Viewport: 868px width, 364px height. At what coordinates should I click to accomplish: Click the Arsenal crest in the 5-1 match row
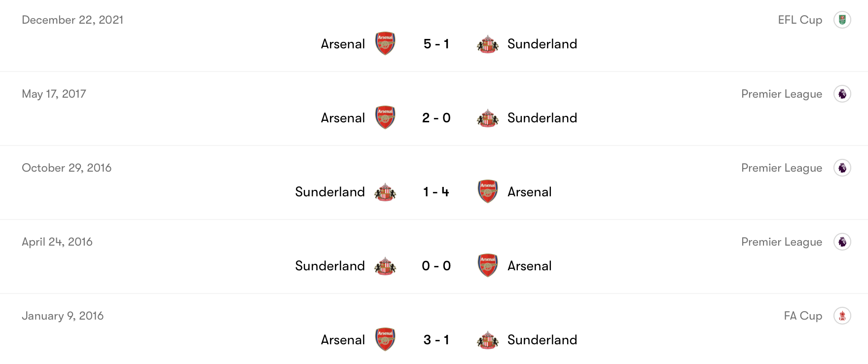pyautogui.click(x=385, y=43)
